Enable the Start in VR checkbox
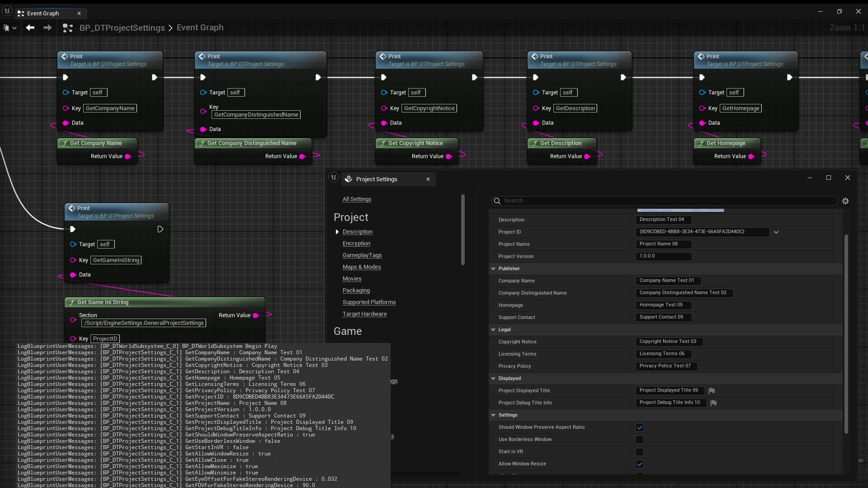This screenshot has height=488, width=868. pos(640,452)
